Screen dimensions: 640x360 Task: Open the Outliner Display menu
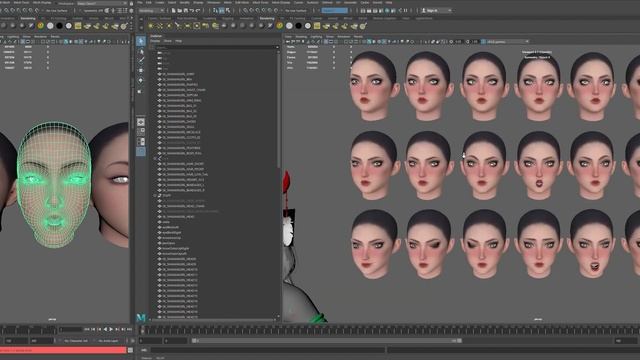(x=155, y=41)
